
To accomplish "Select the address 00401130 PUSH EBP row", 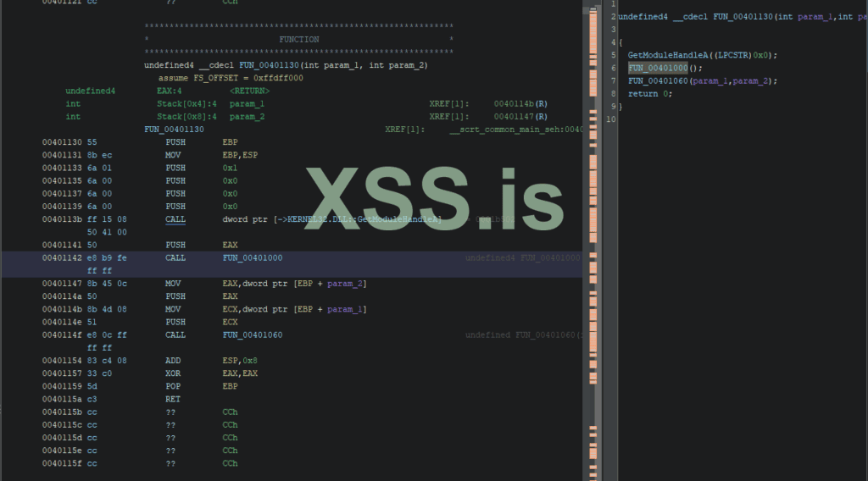I will point(140,142).
